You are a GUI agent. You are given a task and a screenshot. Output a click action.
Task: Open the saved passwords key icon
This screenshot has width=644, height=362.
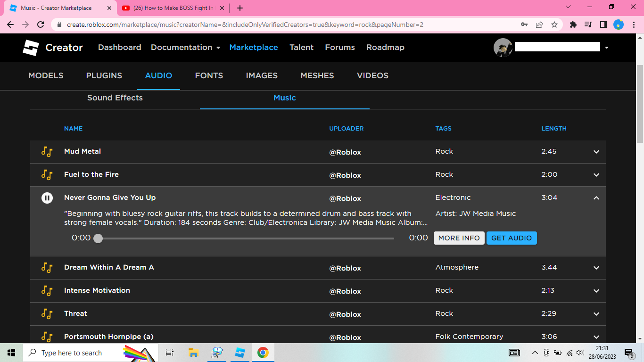point(524,25)
